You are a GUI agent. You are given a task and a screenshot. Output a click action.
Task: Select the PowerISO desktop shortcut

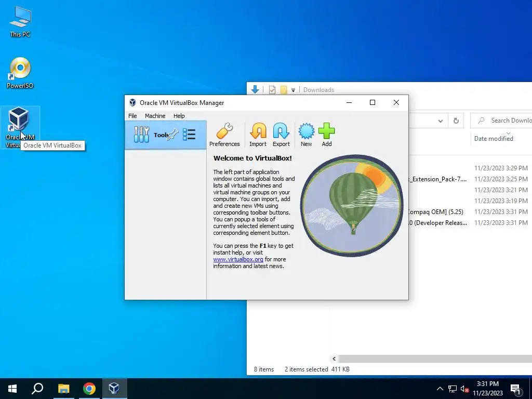pyautogui.click(x=20, y=73)
